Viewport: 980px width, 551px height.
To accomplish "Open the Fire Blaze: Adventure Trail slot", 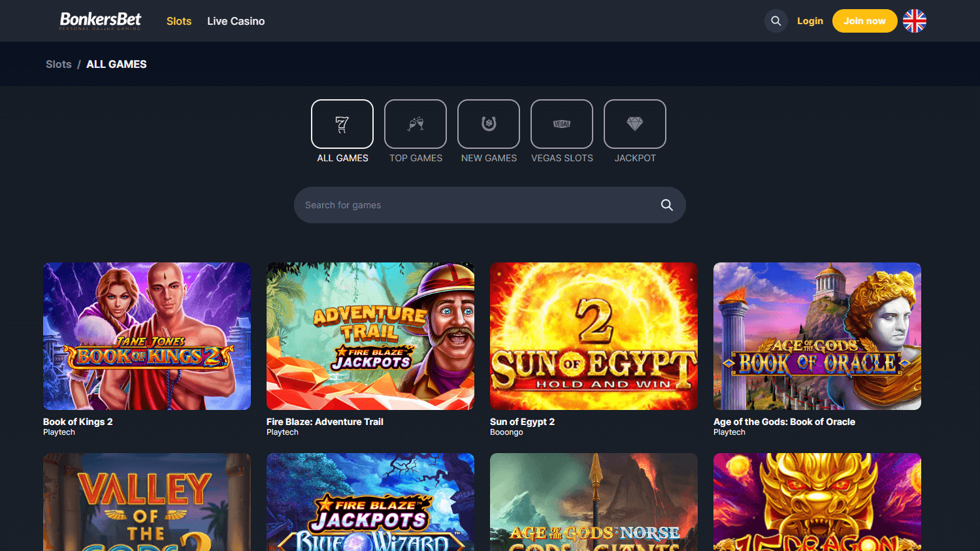I will (370, 336).
